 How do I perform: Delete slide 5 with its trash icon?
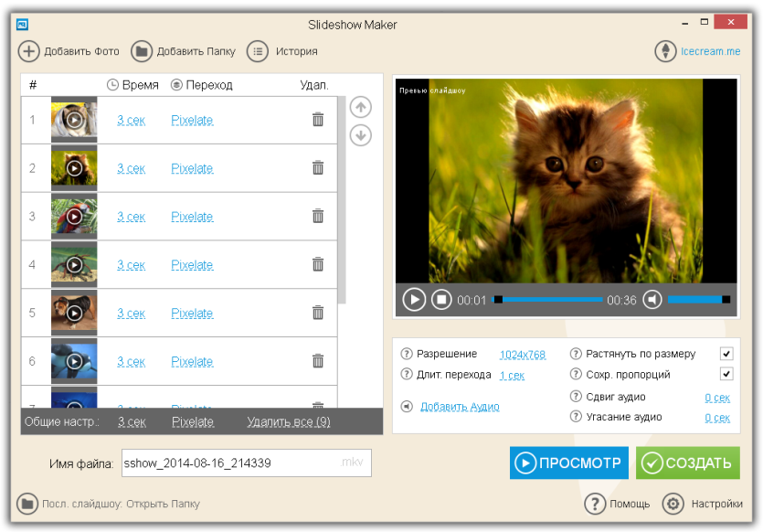coord(318,313)
